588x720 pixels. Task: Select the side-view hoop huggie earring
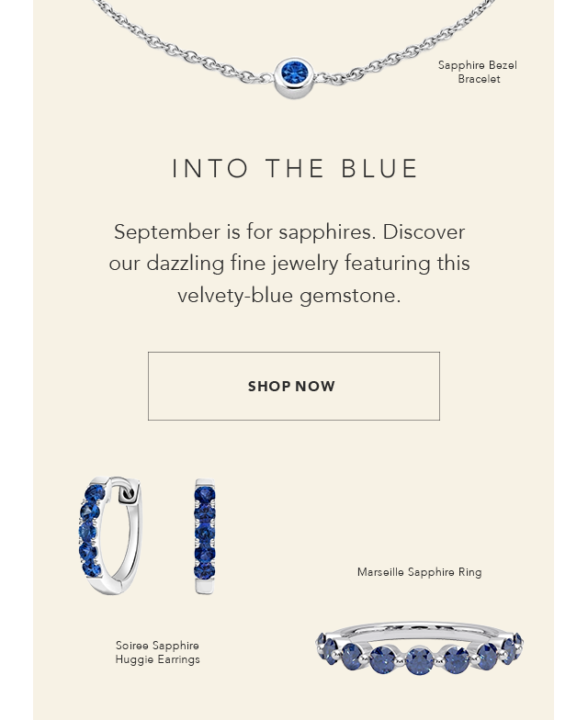110,536
